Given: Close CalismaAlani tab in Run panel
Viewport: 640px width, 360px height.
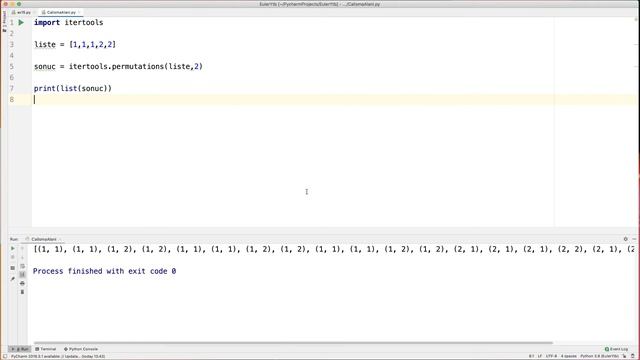Looking at the screenshot, I should [60, 239].
